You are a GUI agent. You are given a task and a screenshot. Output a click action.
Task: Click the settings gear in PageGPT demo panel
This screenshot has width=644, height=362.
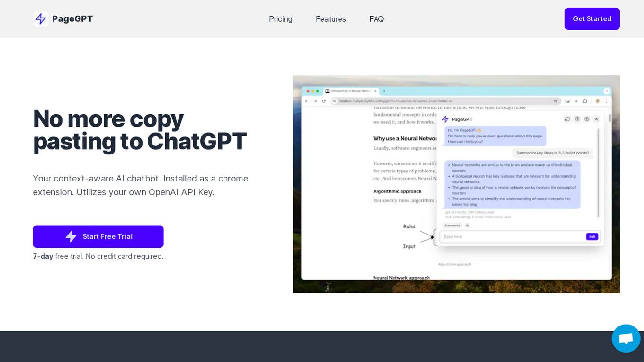click(587, 119)
